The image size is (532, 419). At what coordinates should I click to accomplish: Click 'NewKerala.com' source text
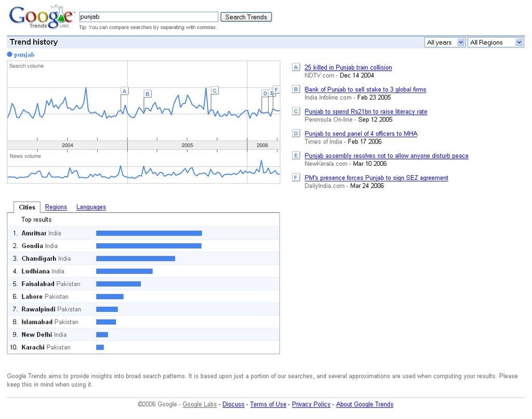(x=326, y=164)
